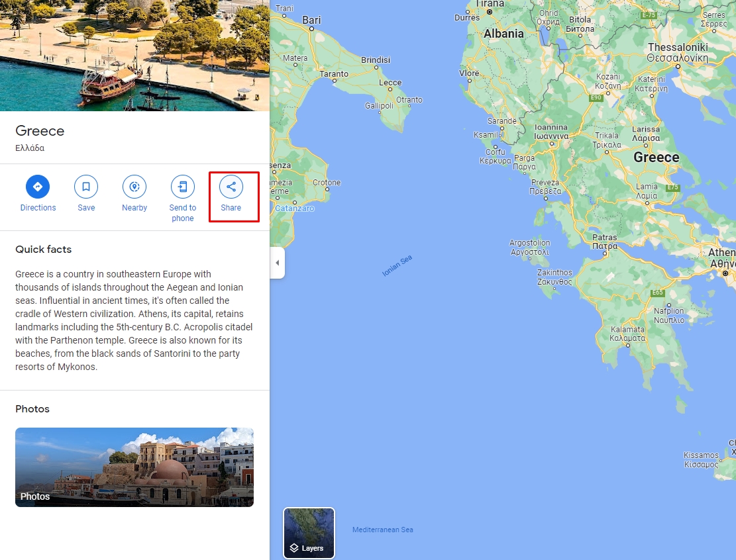
Task: Click the Share icon button
Action: tap(231, 187)
